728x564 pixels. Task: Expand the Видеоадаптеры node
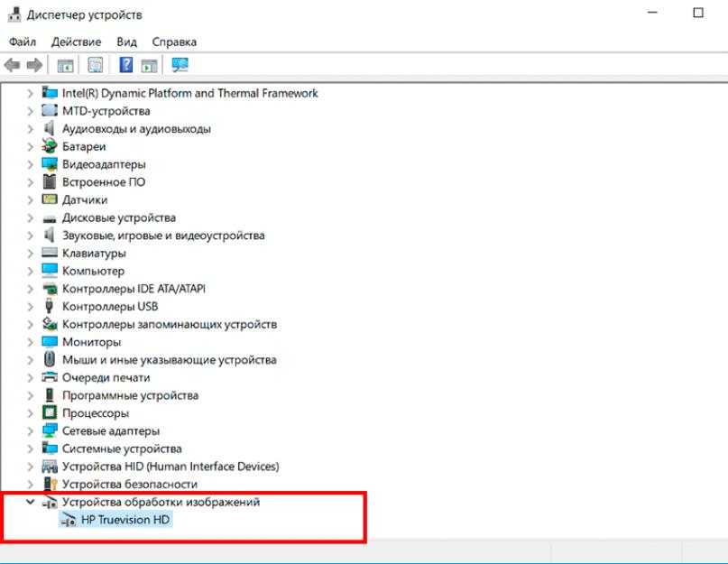(30, 164)
